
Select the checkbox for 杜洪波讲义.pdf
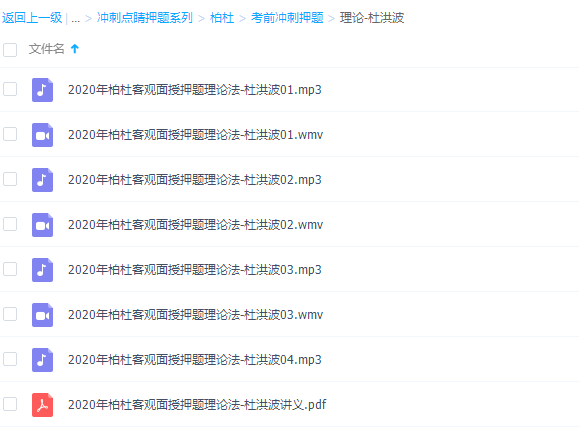pos(10,404)
